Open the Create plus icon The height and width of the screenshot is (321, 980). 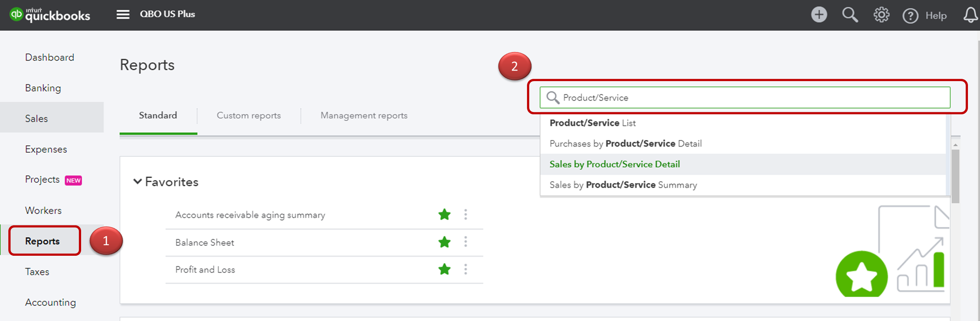819,15
